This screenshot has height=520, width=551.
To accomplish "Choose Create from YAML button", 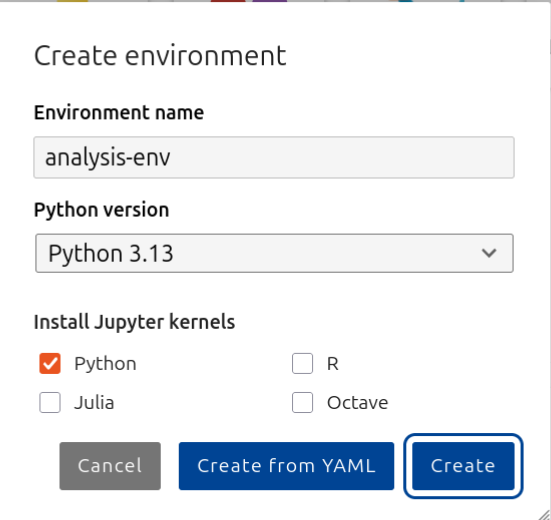I will click(x=286, y=466).
